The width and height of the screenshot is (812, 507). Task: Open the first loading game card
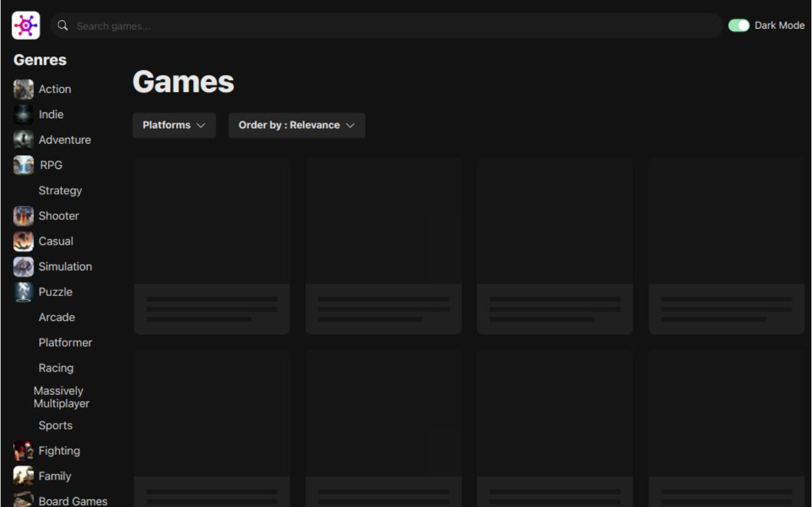(x=212, y=246)
